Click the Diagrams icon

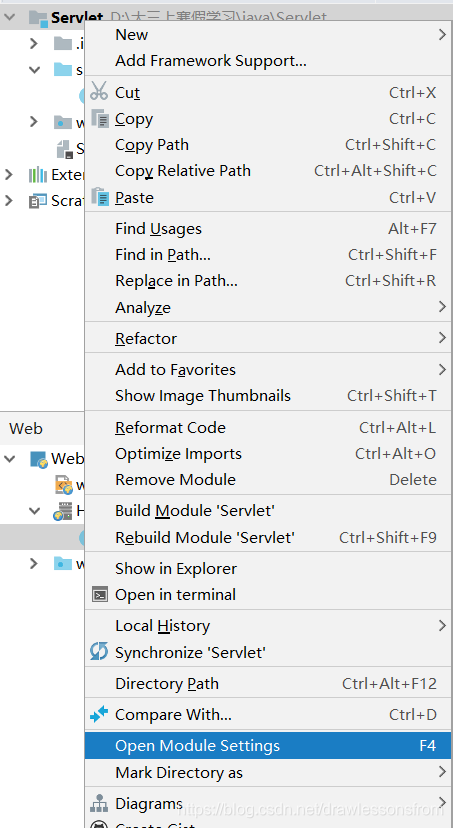click(x=99, y=803)
